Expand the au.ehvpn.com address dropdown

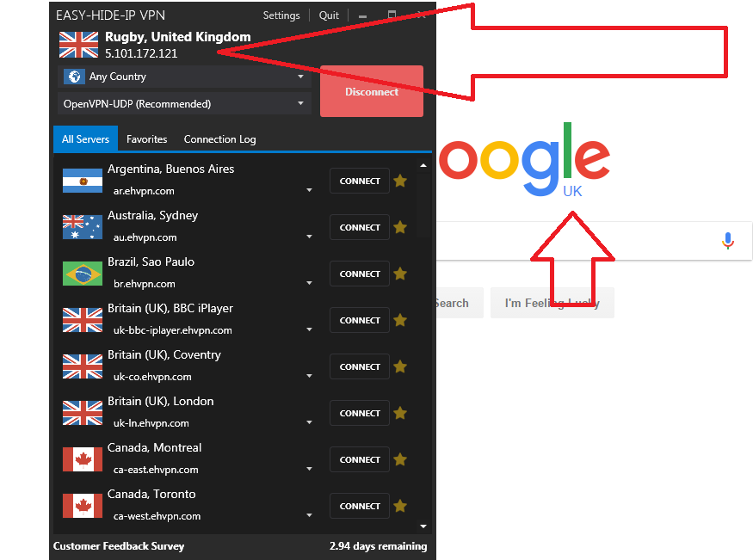[x=309, y=237]
